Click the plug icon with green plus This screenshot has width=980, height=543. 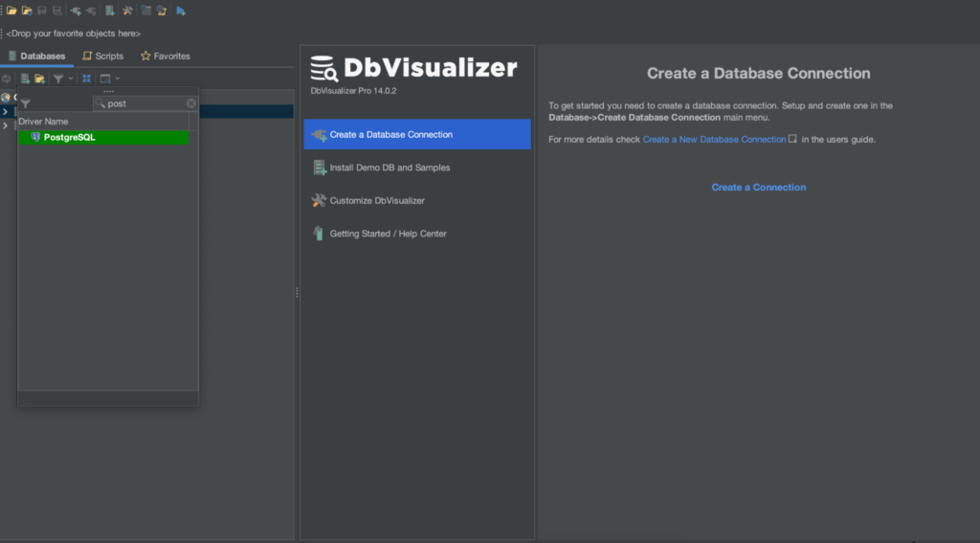coord(76,11)
